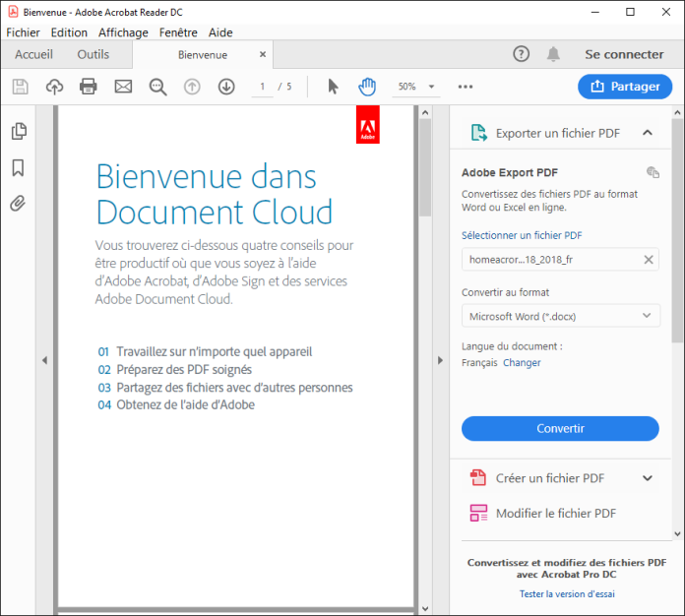
Task: Click '04 Obtenez de l'aide d'Adobe'
Action: click(176, 405)
